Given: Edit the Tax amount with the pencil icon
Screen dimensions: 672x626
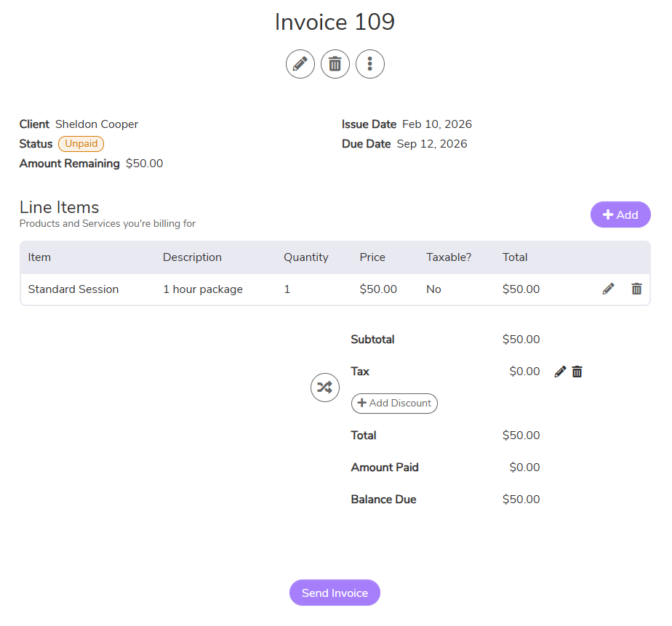Looking at the screenshot, I should point(560,372).
